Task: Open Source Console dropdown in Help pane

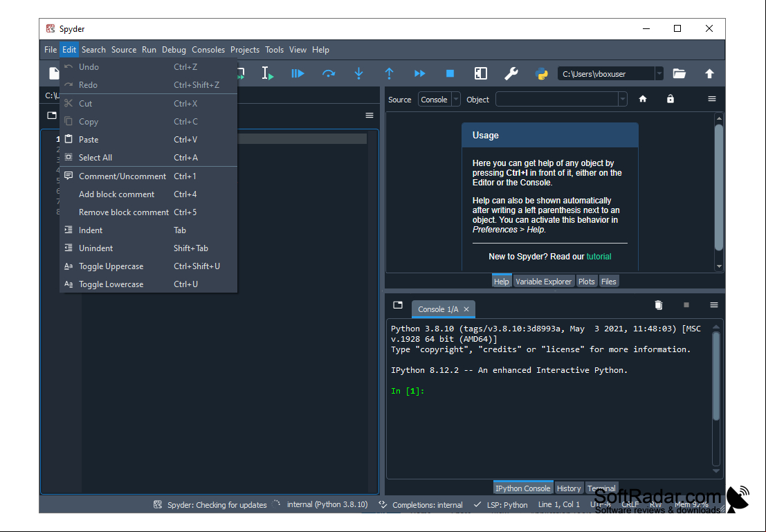Action: pyautogui.click(x=439, y=99)
